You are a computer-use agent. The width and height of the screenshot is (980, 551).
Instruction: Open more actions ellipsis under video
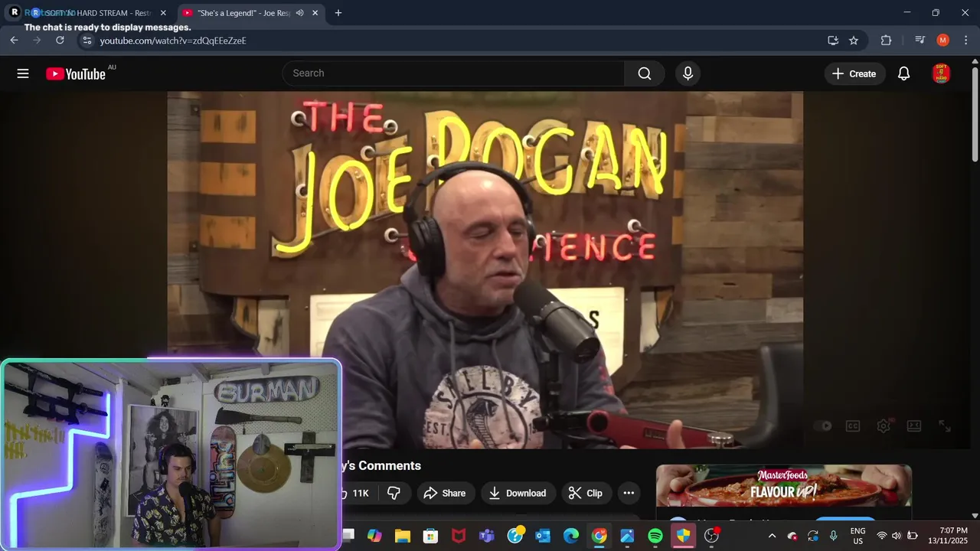[629, 494]
